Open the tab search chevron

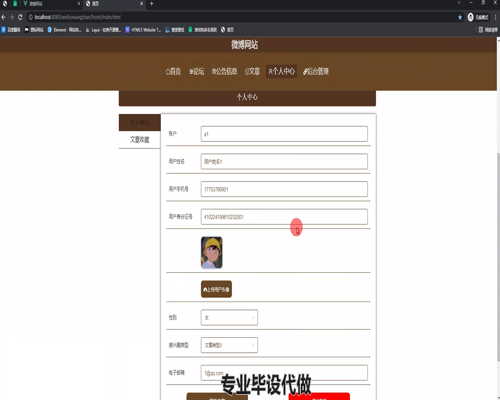coord(459,3)
